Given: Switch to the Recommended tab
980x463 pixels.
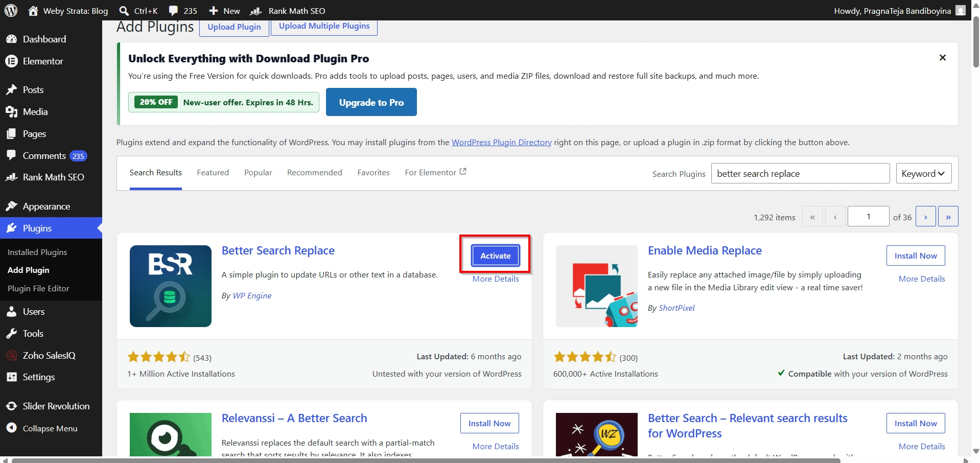Looking at the screenshot, I should [x=315, y=173].
